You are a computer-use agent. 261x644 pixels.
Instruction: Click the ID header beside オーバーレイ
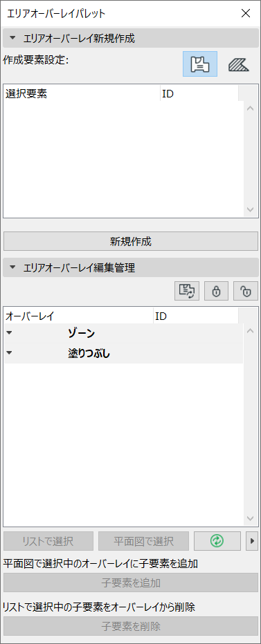pyautogui.click(x=196, y=316)
